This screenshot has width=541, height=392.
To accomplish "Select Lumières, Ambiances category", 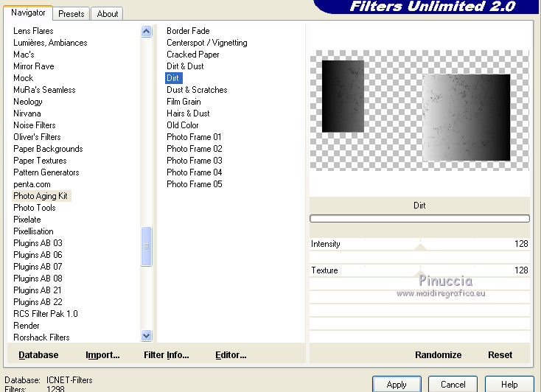I will pos(50,43).
